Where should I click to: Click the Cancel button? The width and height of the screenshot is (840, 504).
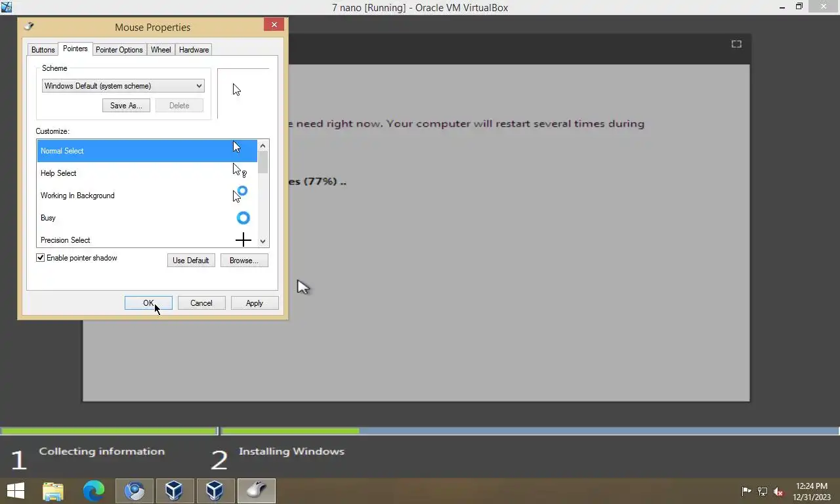pos(201,303)
